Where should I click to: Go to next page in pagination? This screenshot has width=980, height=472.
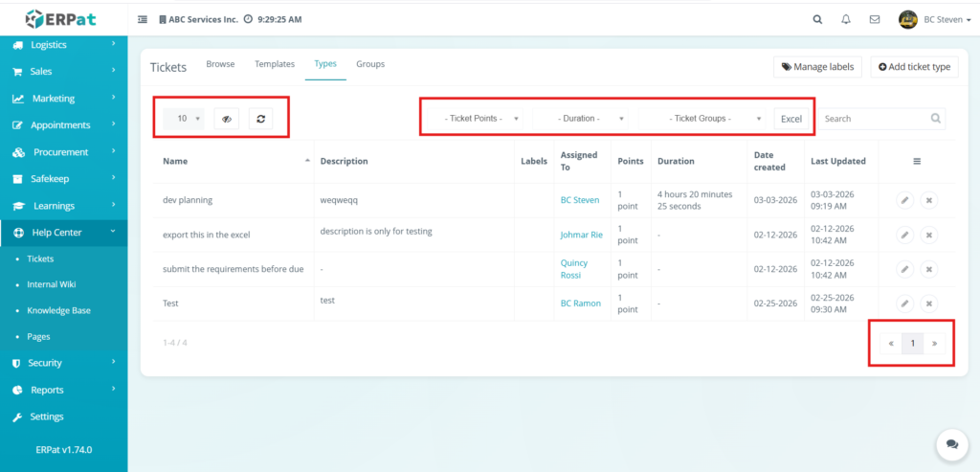pyautogui.click(x=934, y=344)
